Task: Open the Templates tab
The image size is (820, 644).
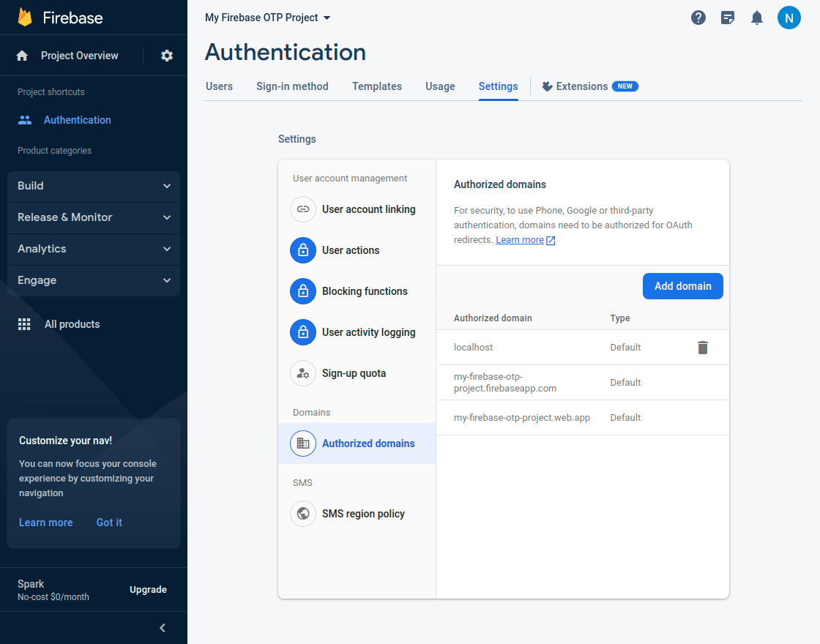Action: 376,86
